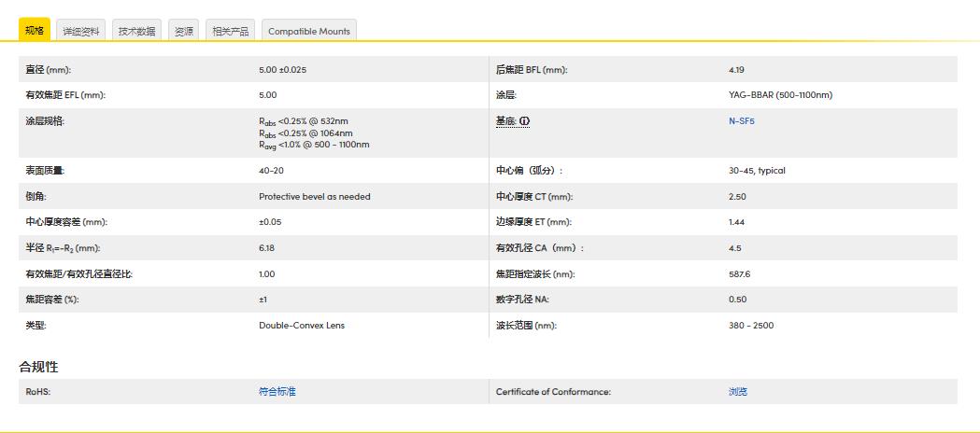Click the info icon next to 基底
Image resolution: width=980 pixels, height=433 pixels.
point(524,121)
